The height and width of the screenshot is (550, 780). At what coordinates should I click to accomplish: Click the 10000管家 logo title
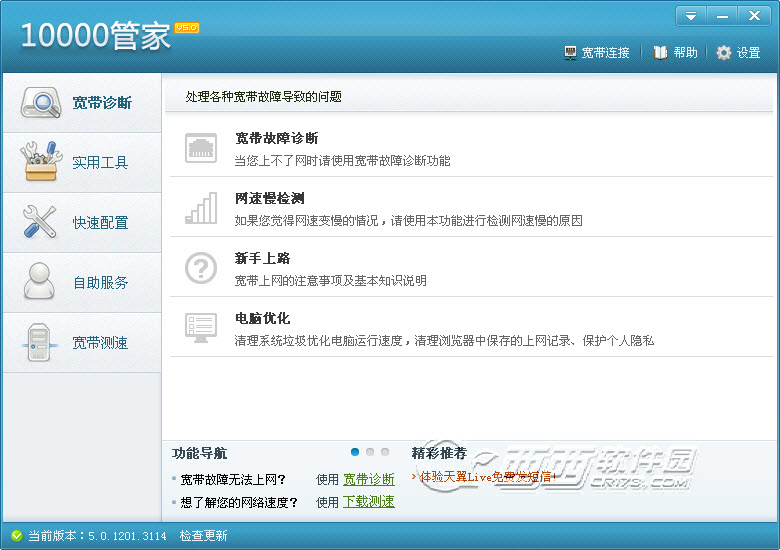[x=96, y=35]
